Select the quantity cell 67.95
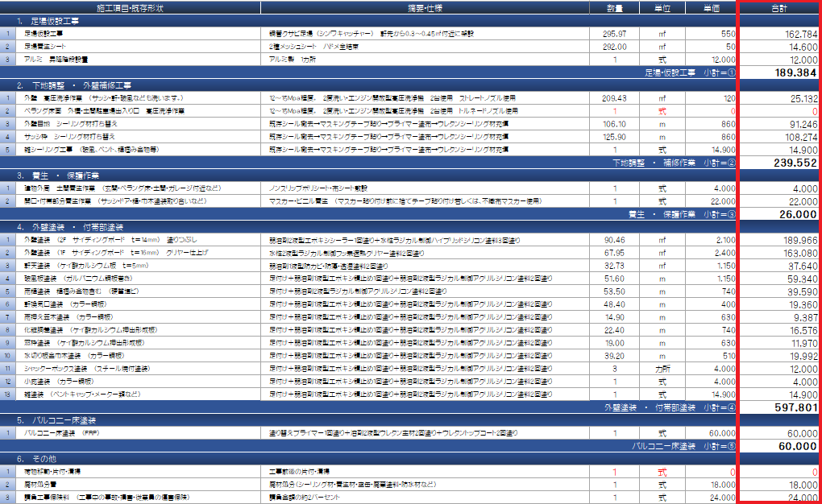 click(614, 253)
